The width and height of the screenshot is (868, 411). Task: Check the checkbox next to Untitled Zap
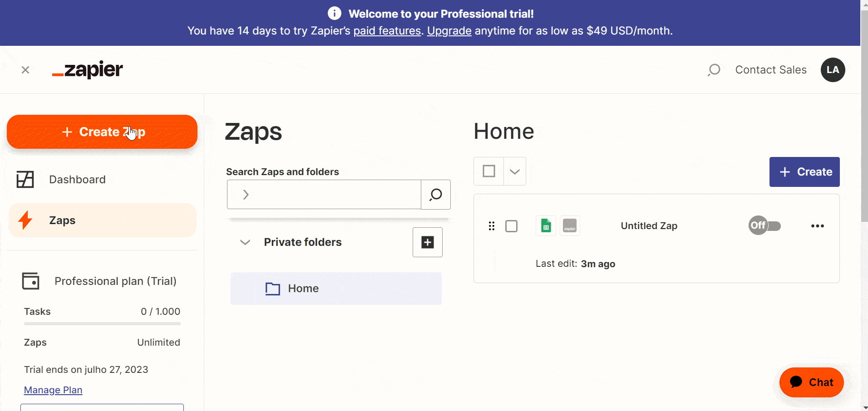click(x=511, y=225)
